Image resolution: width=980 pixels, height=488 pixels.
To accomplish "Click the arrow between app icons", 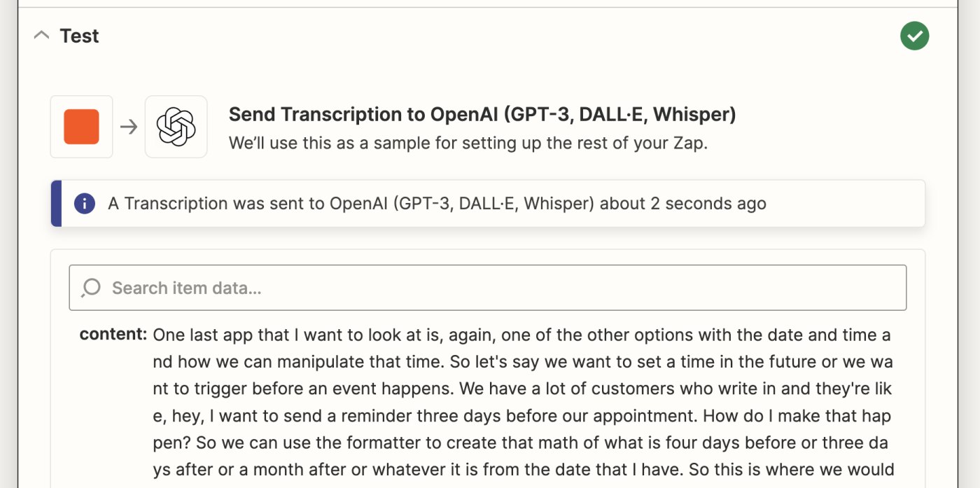I will click(129, 127).
